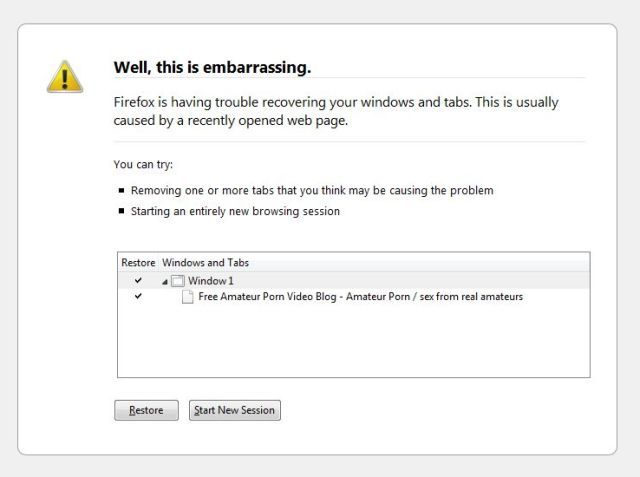Select the Window 1 row label
The width and height of the screenshot is (640, 477).
point(210,281)
